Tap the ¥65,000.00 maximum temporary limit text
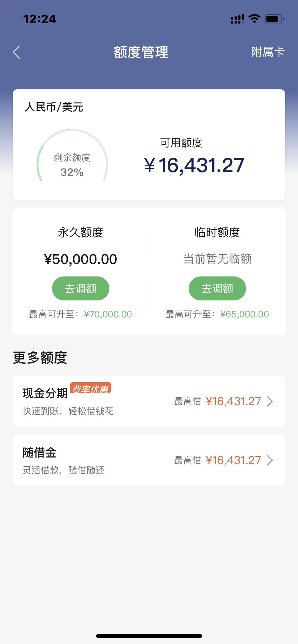Viewport: 298px width, 644px height. point(244,314)
